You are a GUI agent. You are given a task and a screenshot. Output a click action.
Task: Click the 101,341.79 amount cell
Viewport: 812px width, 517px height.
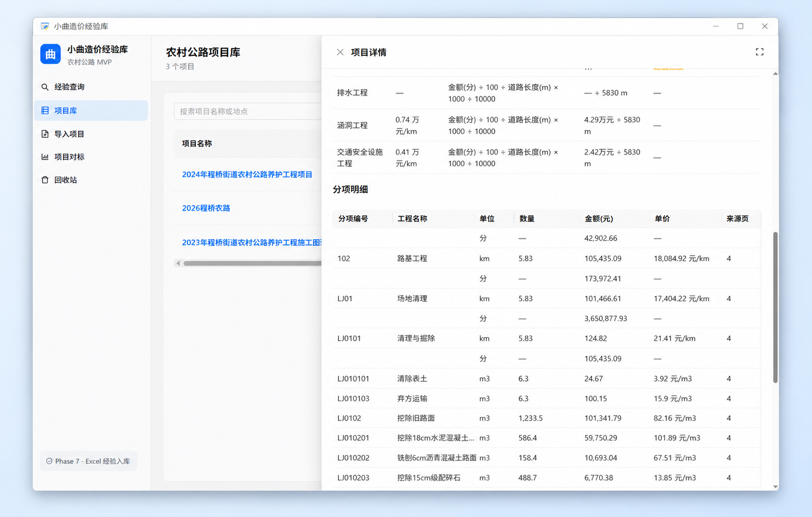pyautogui.click(x=603, y=418)
